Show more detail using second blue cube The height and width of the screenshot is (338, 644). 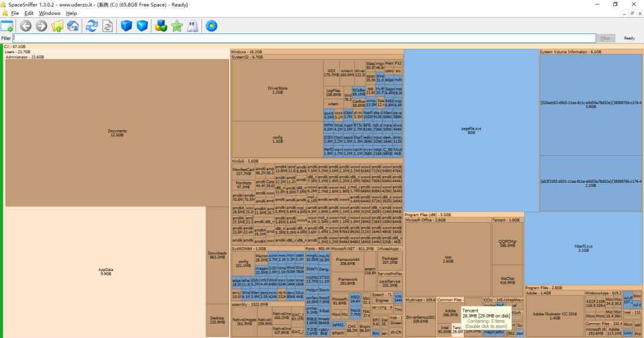(141, 26)
